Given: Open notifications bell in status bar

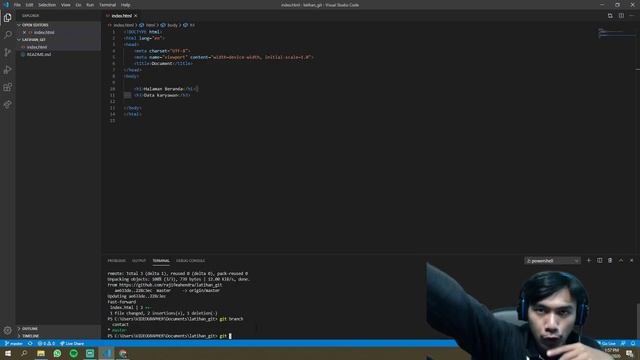Looking at the screenshot, I should coord(633,344).
